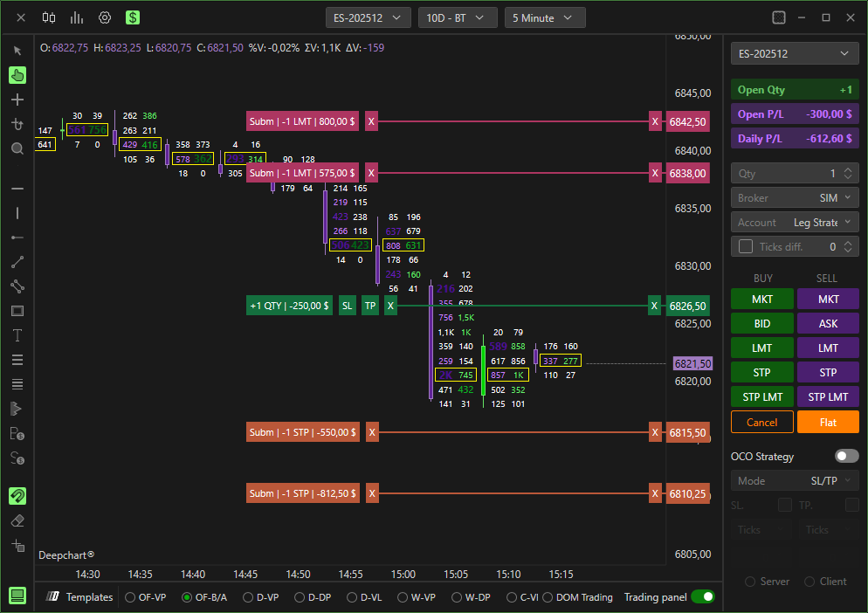Image resolution: width=868 pixels, height=613 pixels.
Task: Select the magnifier zoom tool
Action: pyautogui.click(x=17, y=148)
